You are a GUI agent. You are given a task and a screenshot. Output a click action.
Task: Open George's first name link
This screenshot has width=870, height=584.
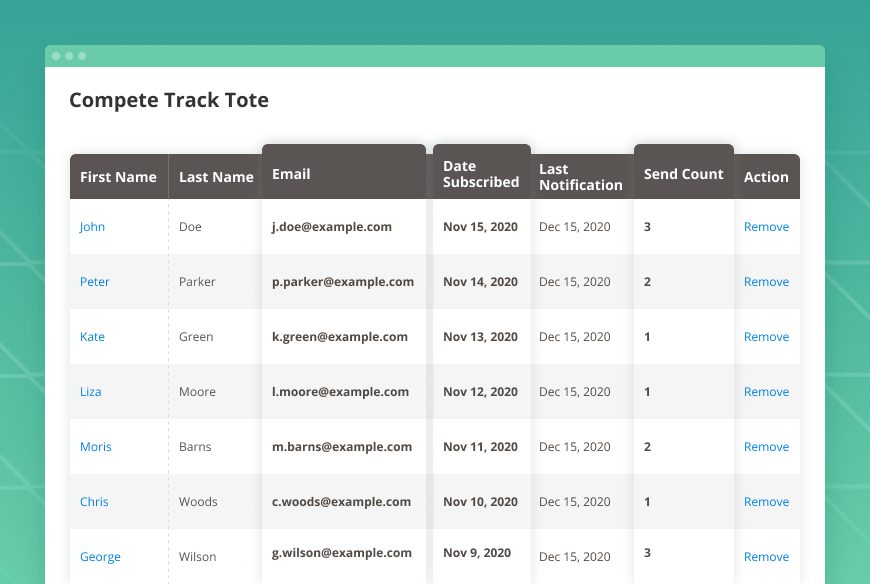coord(100,557)
